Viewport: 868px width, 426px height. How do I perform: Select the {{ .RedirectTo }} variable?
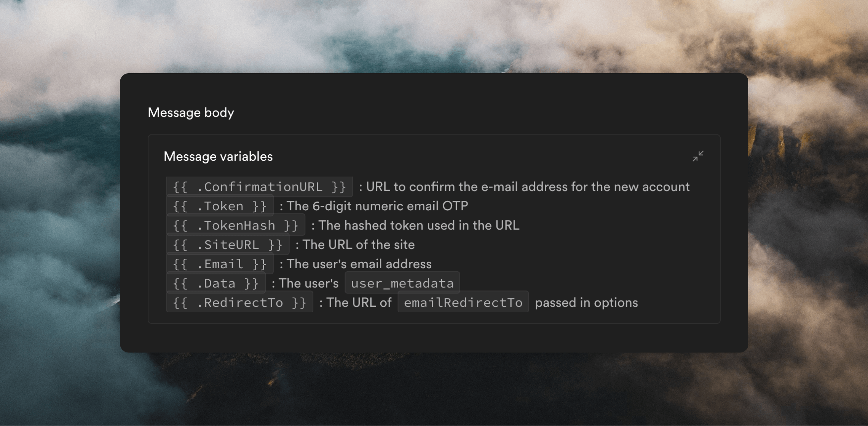239,303
